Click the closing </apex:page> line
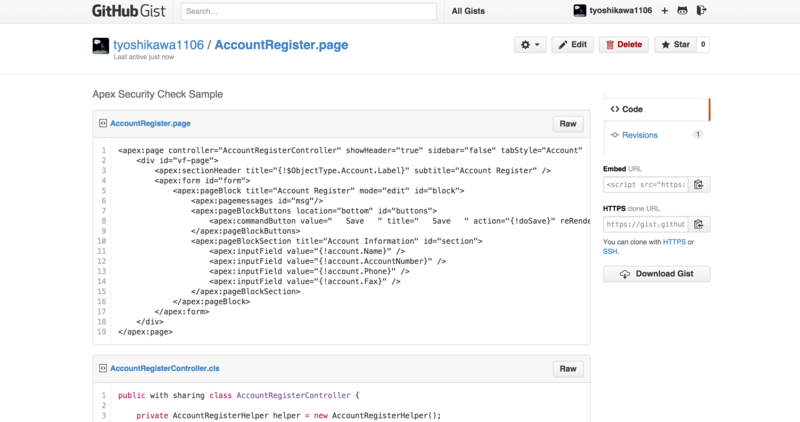Image resolution: width=800 pixels, height=422 pixels. tap(145, 332)
